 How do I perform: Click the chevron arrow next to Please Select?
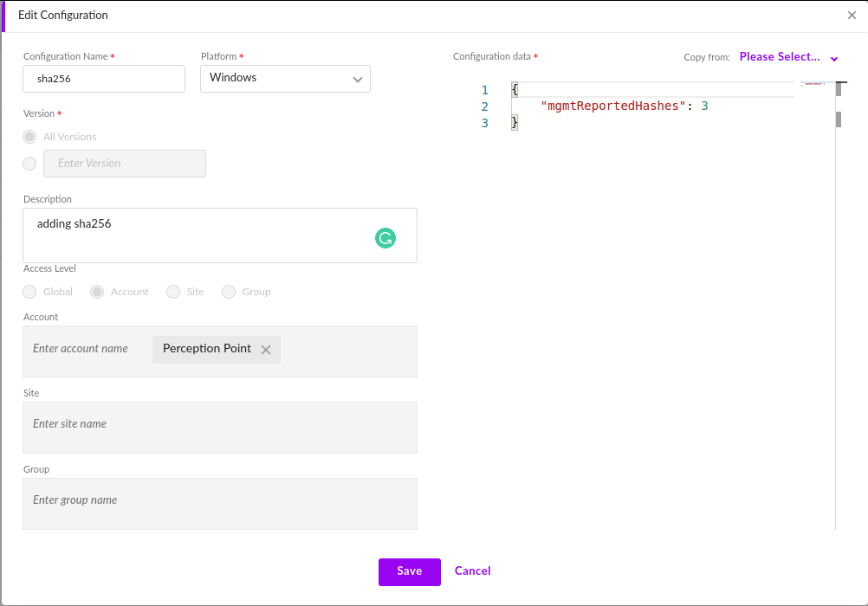pyautogui.click(x=834, y=59)
